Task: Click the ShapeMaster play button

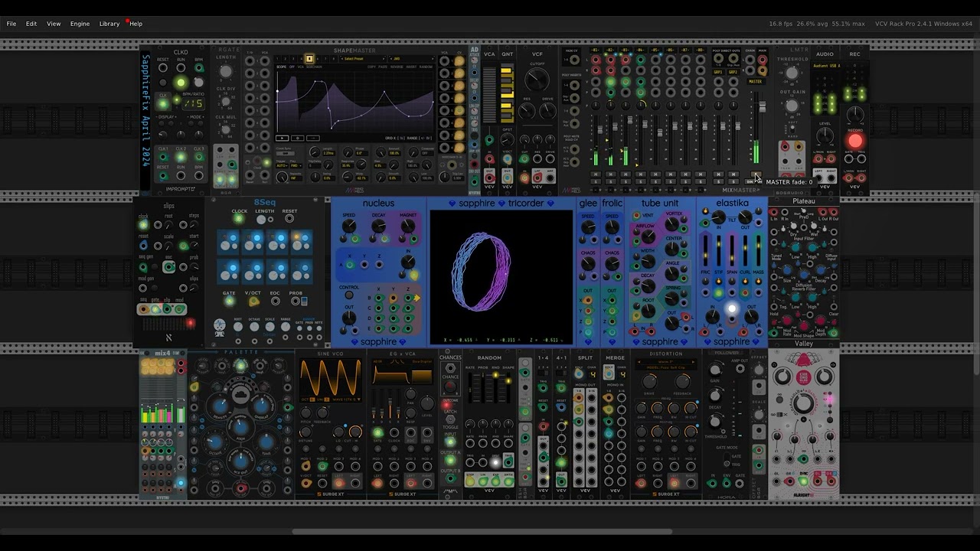Action: [283, 138]
